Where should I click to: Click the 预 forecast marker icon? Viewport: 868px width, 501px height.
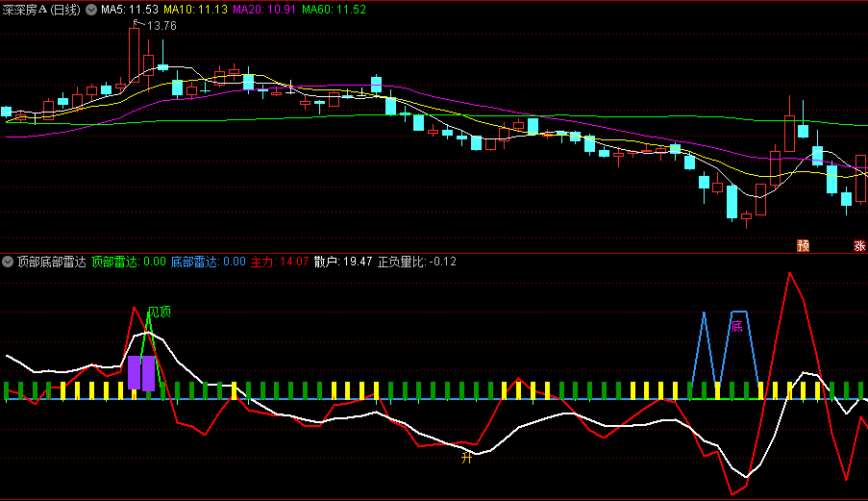(x=803, y=245)
